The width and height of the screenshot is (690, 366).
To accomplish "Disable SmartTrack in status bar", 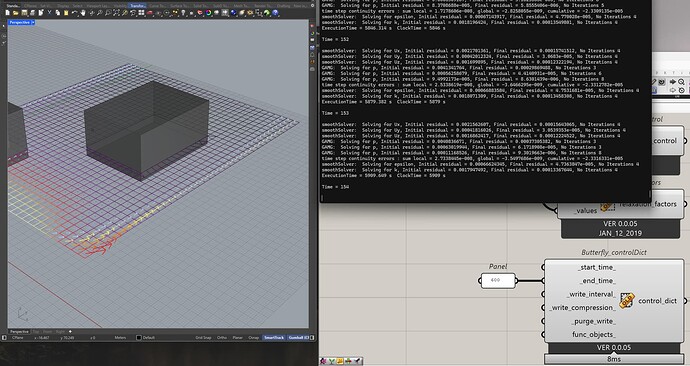I will point(274,337).
